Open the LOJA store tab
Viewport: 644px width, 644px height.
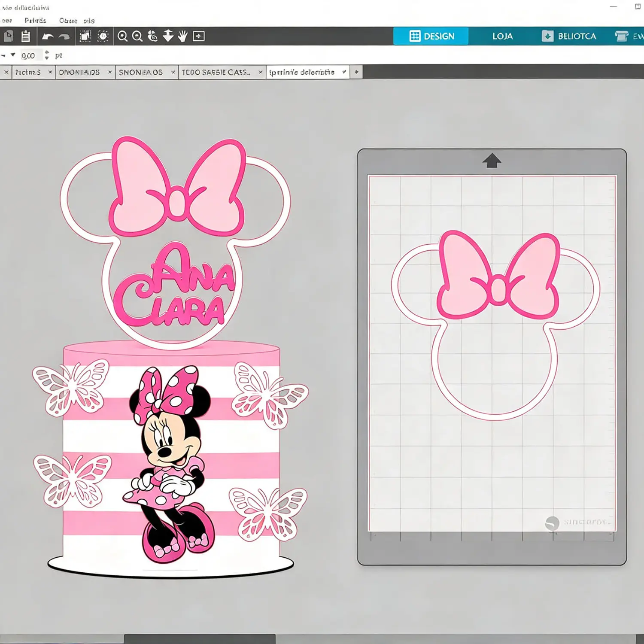coord(502,36)
